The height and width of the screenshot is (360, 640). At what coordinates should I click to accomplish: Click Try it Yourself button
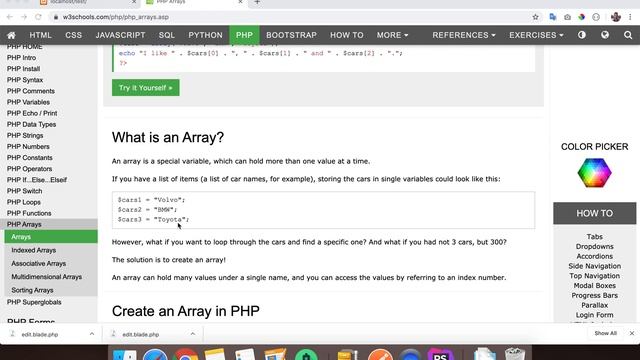(x=146, y=88)
